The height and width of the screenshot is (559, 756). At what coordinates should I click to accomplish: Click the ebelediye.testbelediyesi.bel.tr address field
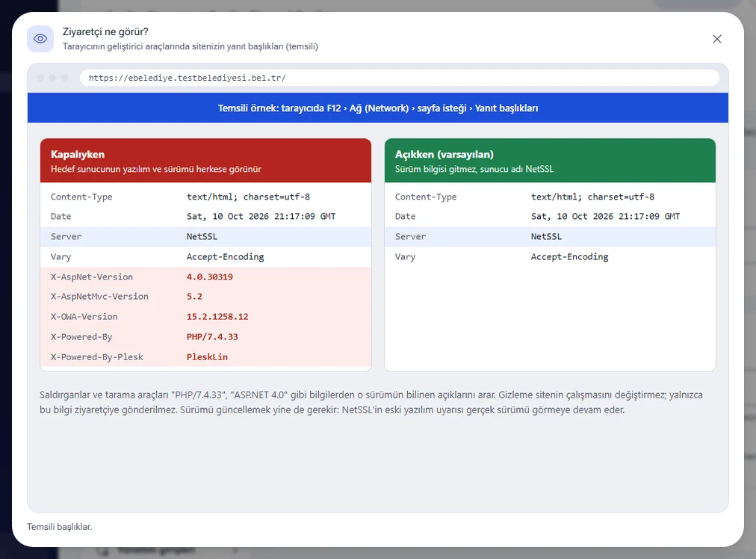399,78
